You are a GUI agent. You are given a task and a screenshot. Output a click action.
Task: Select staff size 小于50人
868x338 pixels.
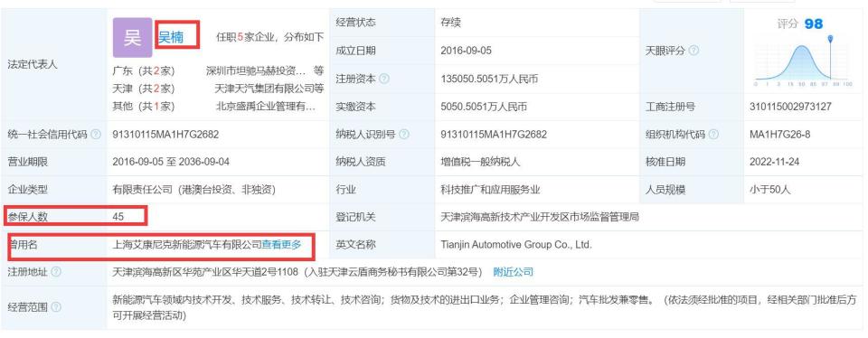click(x=770, y=190)
